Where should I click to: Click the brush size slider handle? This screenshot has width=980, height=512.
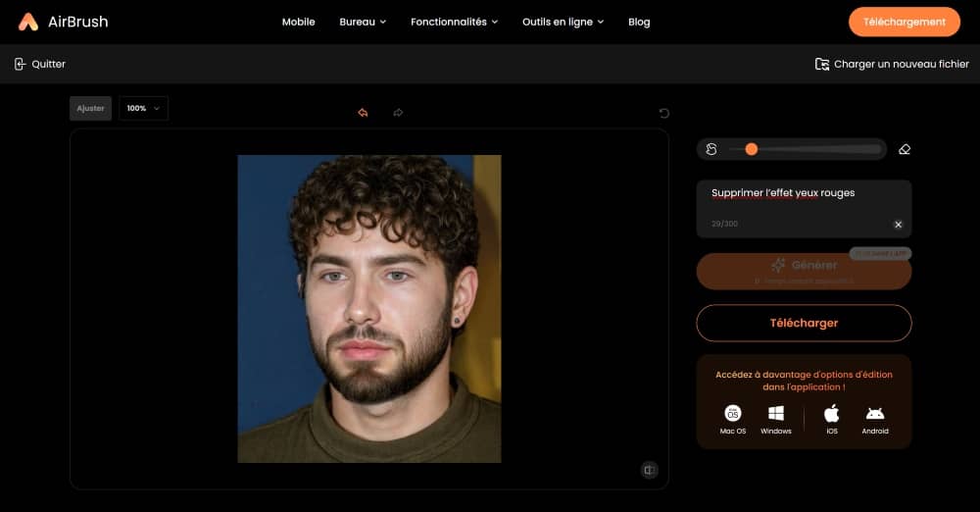click(751, 149)
